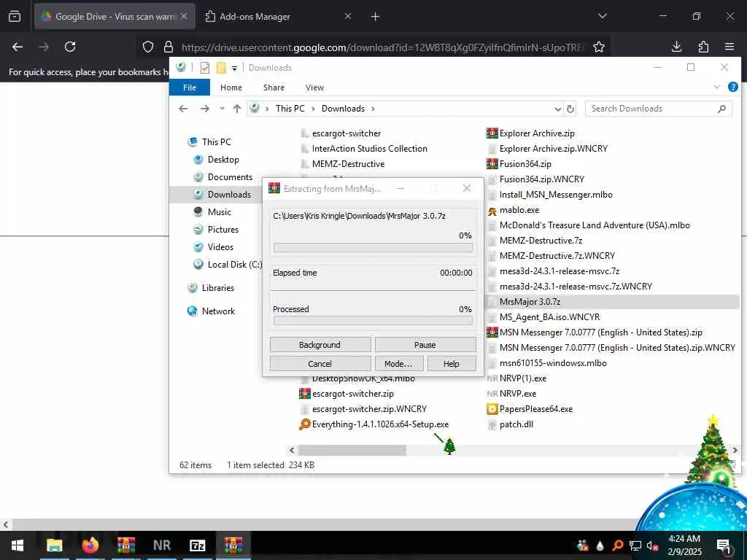Open the Share ribbon tab

274,87
